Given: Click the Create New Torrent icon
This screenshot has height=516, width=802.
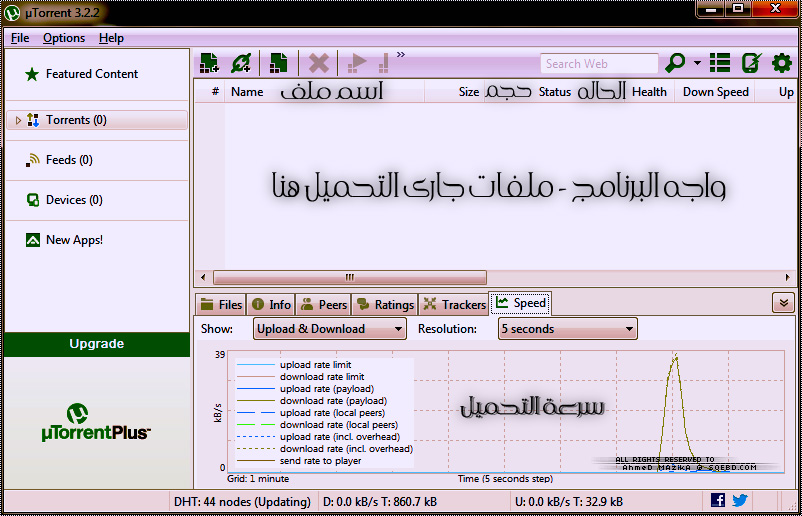Looking at the screenshot, I should coord(278,63).
